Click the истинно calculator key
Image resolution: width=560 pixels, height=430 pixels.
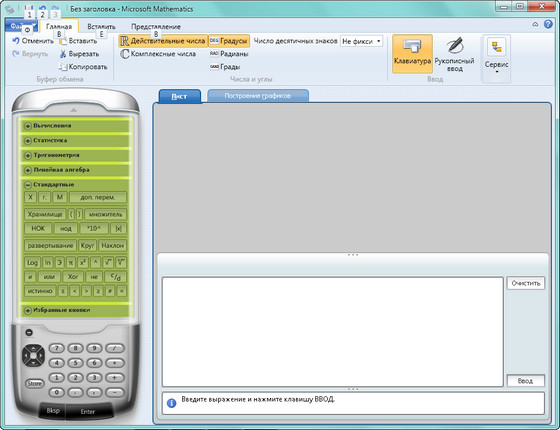[x=40, y=291]
